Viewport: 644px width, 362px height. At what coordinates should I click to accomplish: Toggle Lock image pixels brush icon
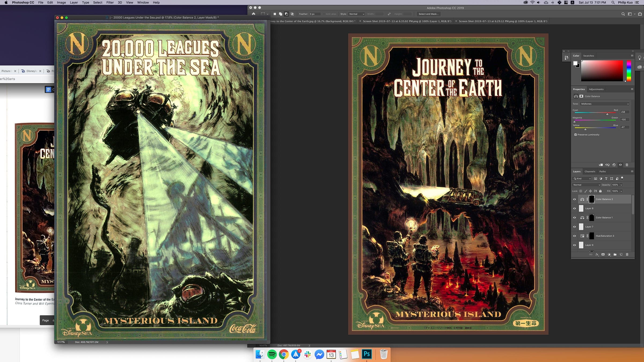tap(586, 191)
